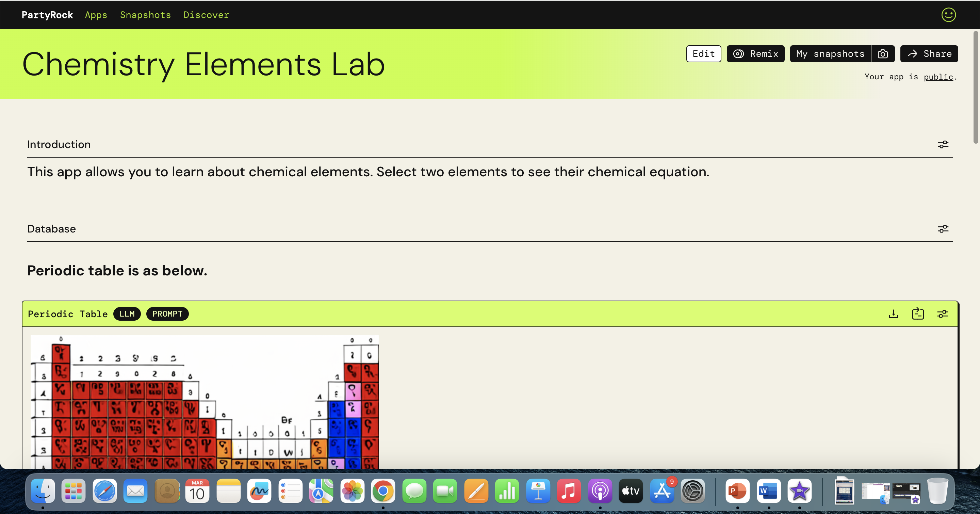
Task: Download the Periodic Table image output
Action: [893, 314]
